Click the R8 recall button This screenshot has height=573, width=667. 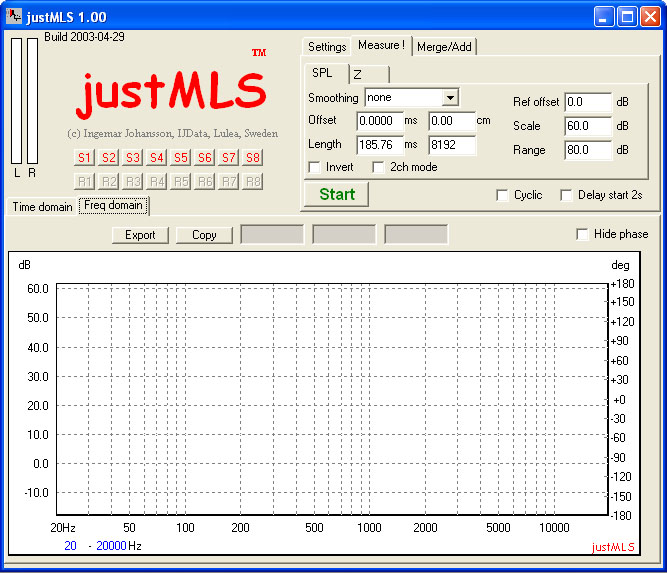(x=253, y=182)
